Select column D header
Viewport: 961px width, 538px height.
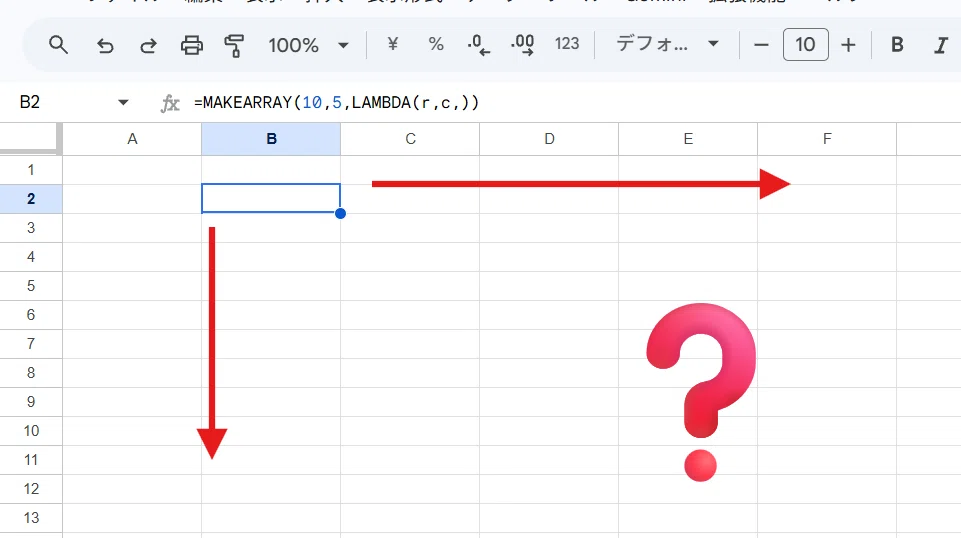tap(549, 139)
